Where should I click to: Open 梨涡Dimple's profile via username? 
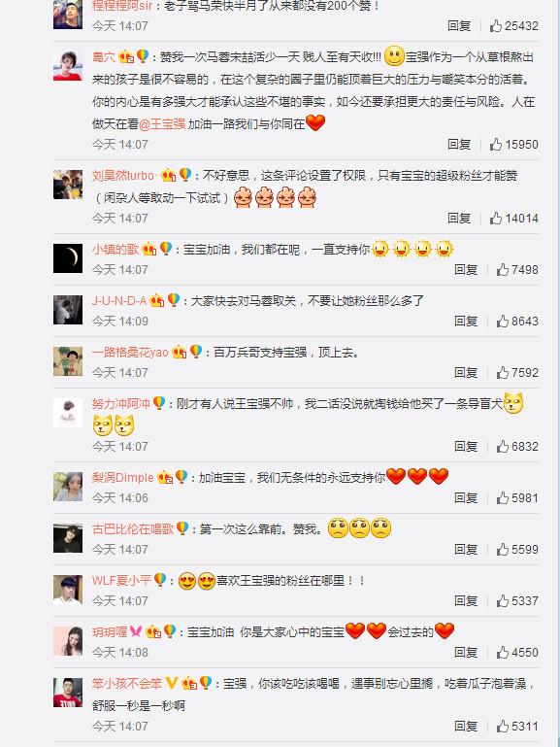122,477
